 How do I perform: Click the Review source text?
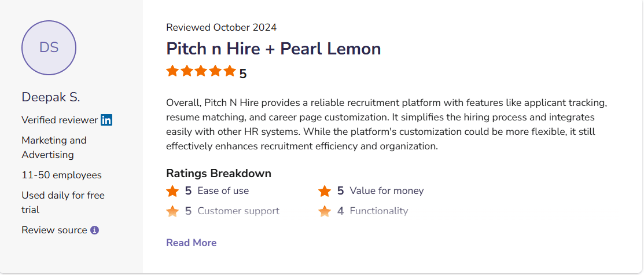pos(54,230)
